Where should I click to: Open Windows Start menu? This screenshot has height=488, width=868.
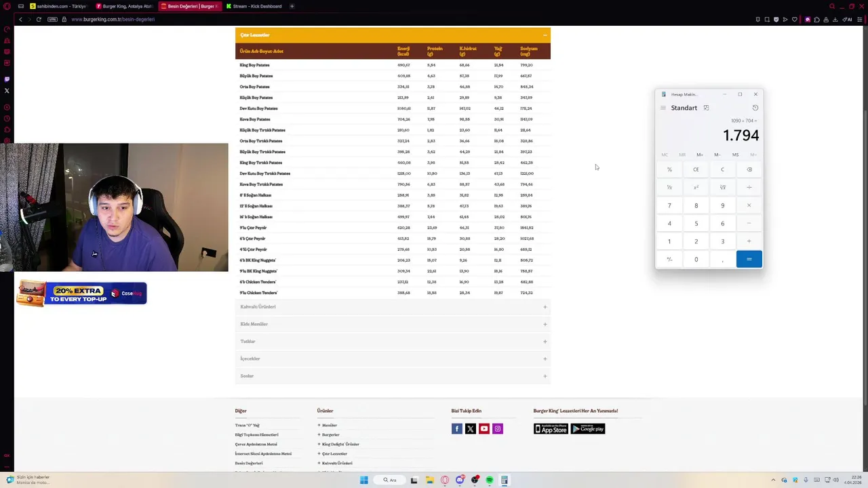click(364, 480)
